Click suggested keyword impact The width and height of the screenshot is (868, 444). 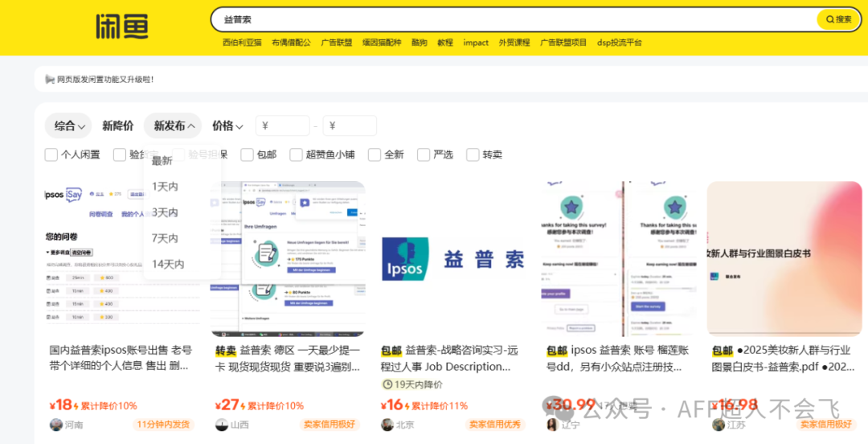click(x=476, y=43)
